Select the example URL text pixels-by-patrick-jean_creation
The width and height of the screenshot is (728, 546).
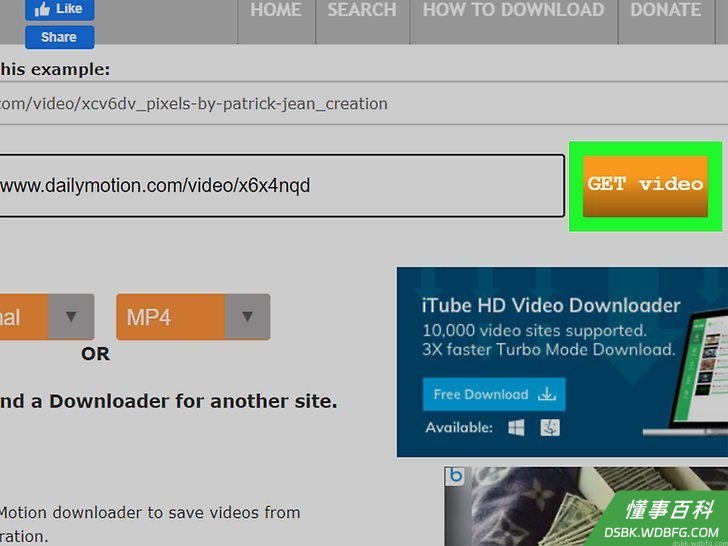point(268,104)
